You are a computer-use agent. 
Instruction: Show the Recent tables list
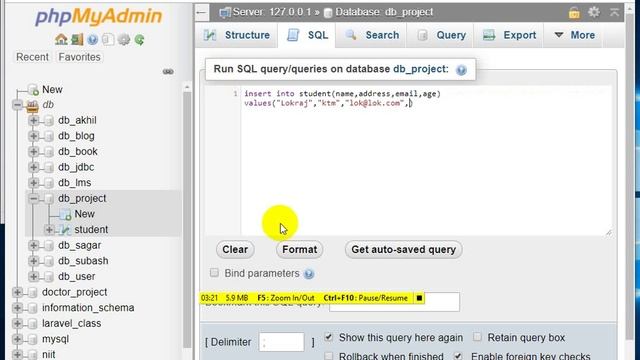32,57
